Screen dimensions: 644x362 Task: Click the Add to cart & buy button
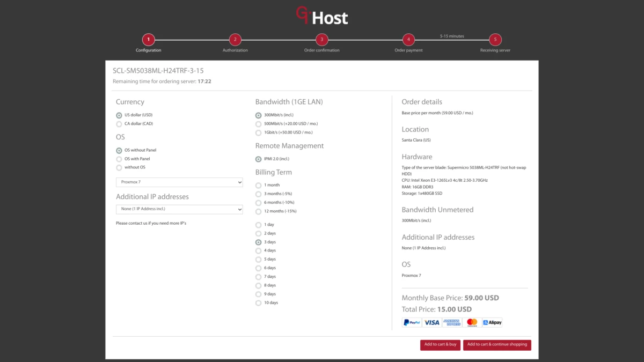[x=440, y=345]
